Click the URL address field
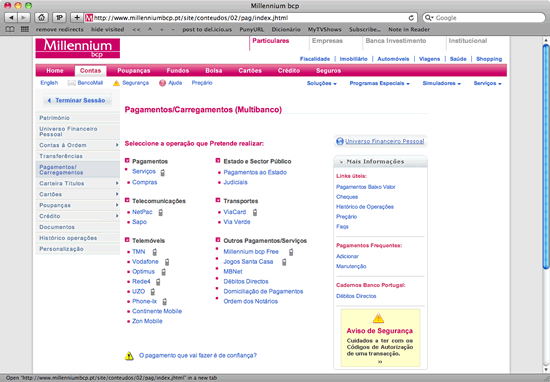 (251, 18)
